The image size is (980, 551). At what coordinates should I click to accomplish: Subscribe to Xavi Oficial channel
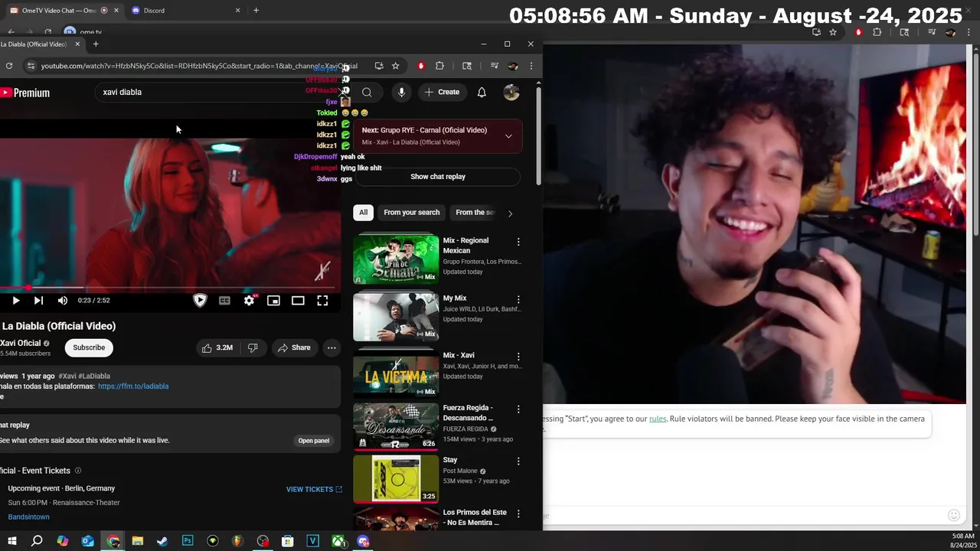[x=89, y=347]
